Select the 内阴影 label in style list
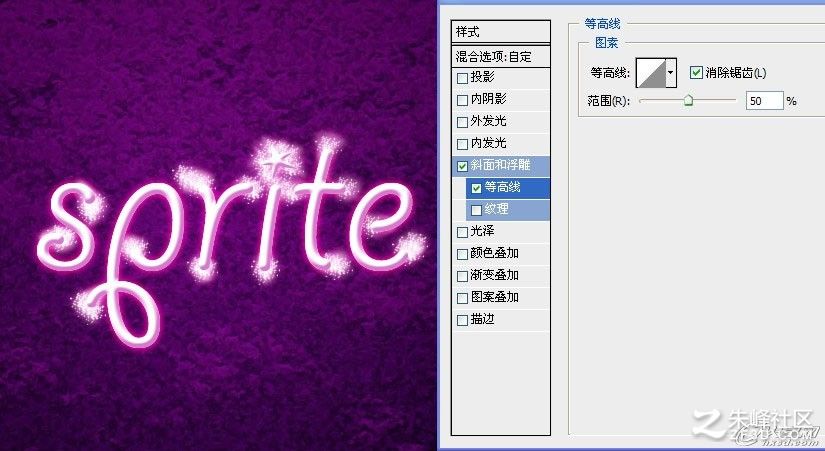Screen dimensions: 825x451 coord(489,99)
